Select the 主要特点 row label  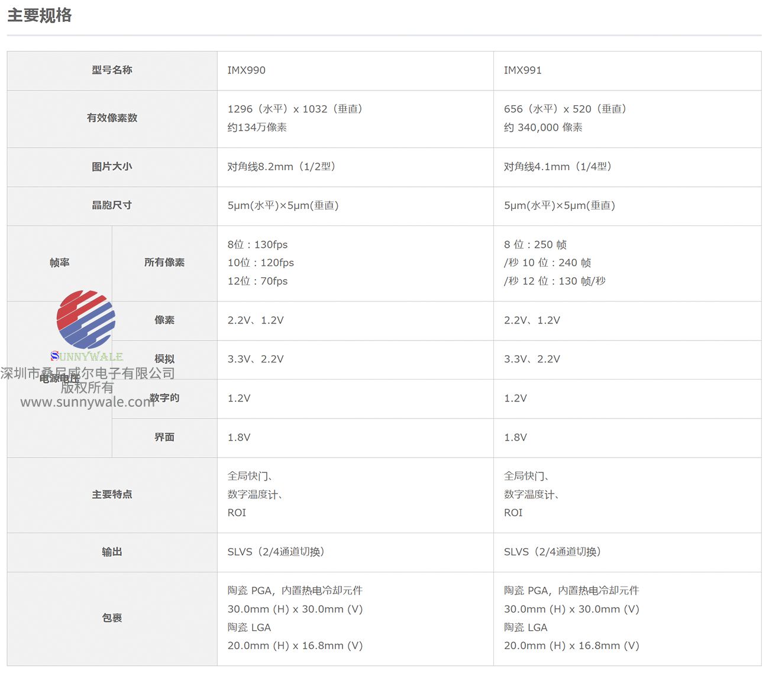point(112,495)
